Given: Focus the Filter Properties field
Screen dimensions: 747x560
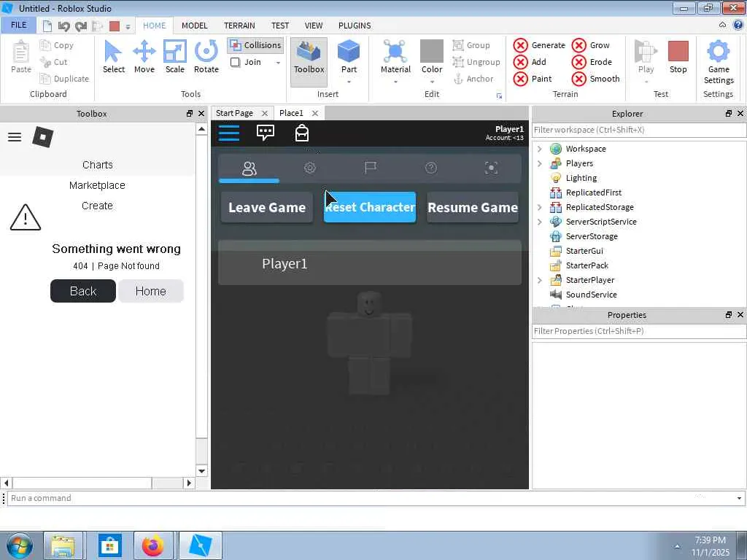Looking at the screenshot, I should [x=638, y=332].
